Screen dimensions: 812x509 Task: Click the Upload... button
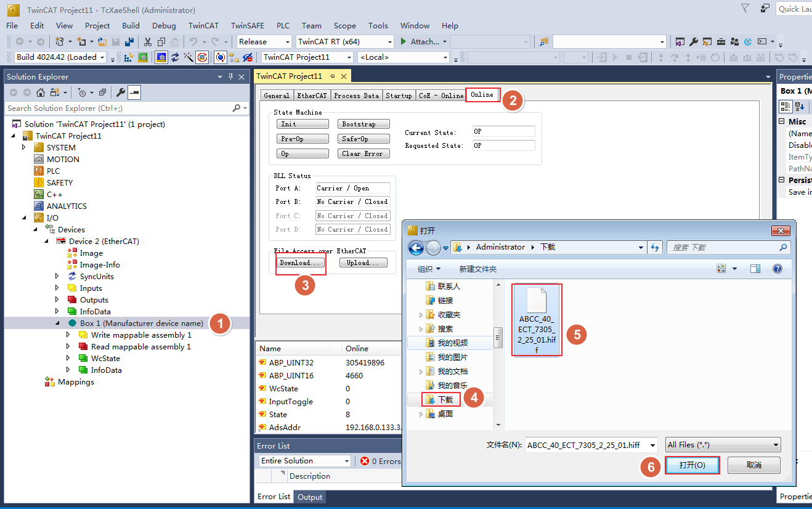[363, 263]
